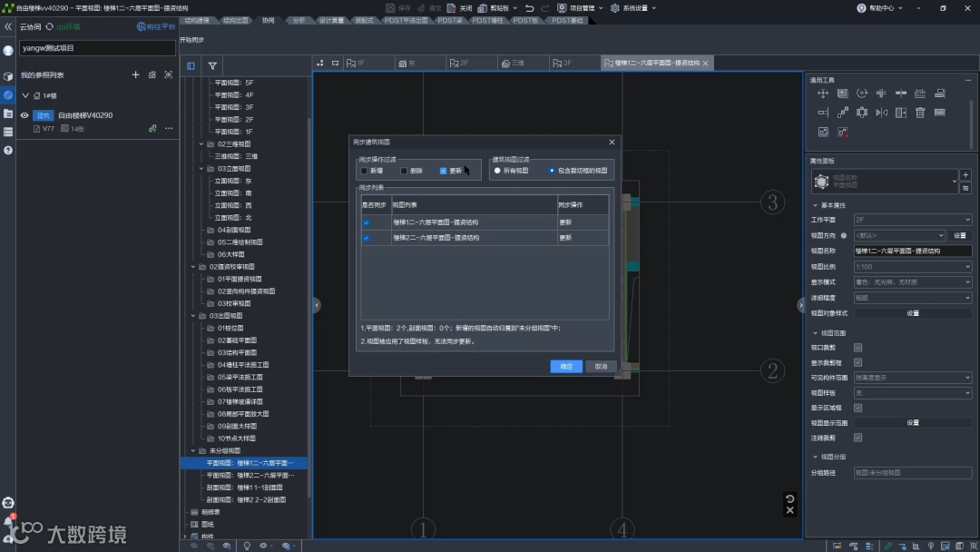Open the 详细程度 dropdown
Screen dimensions: 980x552
tap(913, 298)
